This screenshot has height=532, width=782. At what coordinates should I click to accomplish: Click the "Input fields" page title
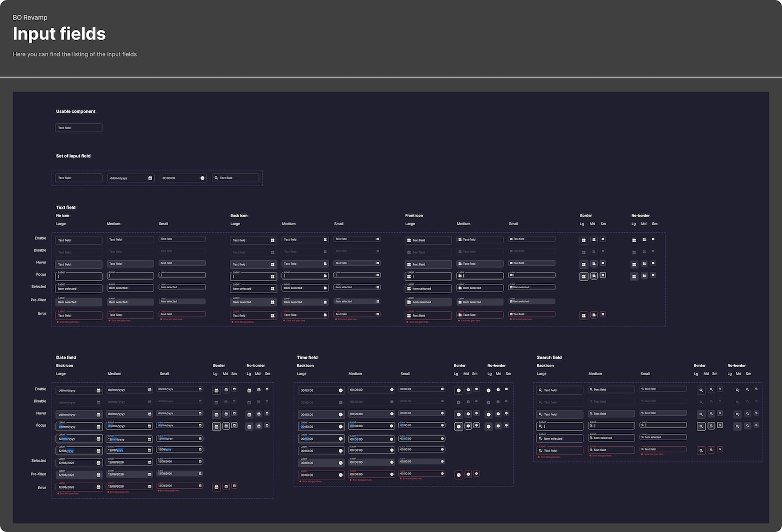tap(59, 34)
